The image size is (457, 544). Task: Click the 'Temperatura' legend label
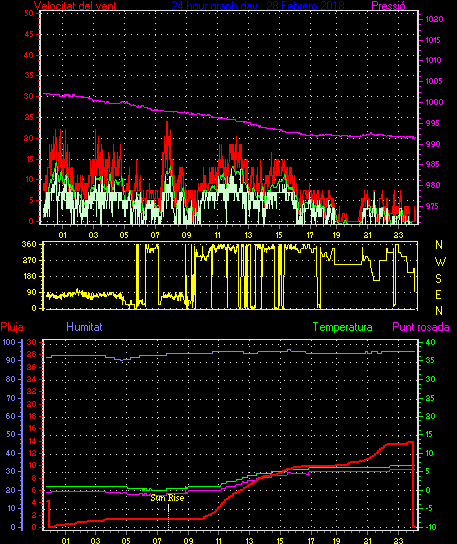(342, 327)
